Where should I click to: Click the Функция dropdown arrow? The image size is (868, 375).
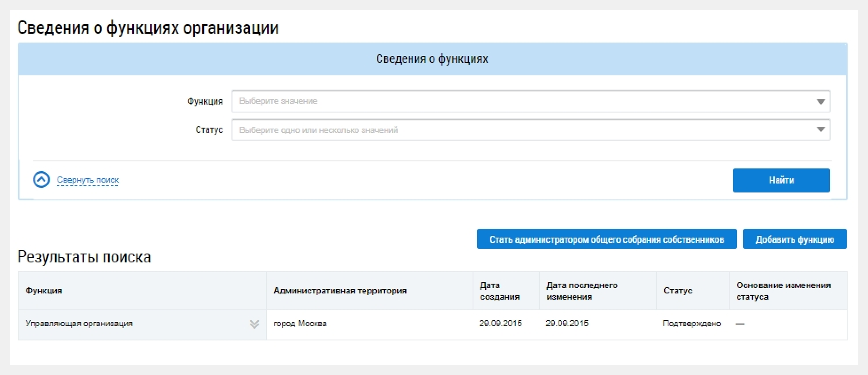[821, 102]
